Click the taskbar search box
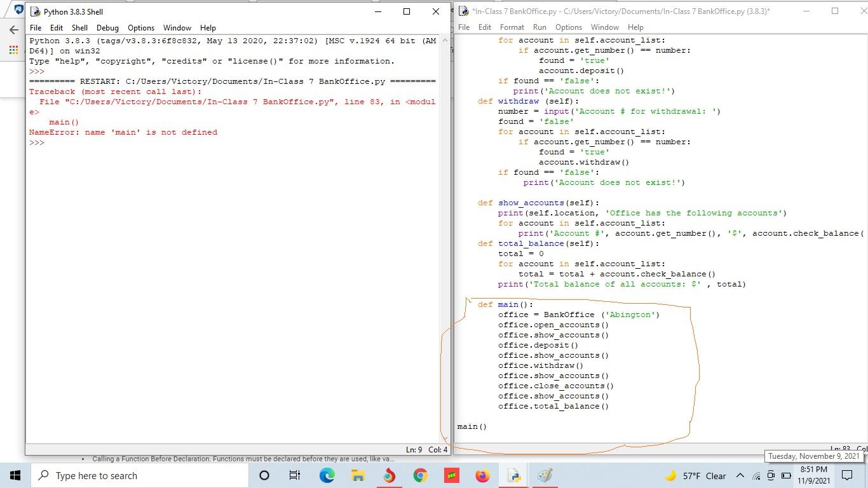Image resolution: width=868 pixels, height=488 pixels. tap(140, 475)
